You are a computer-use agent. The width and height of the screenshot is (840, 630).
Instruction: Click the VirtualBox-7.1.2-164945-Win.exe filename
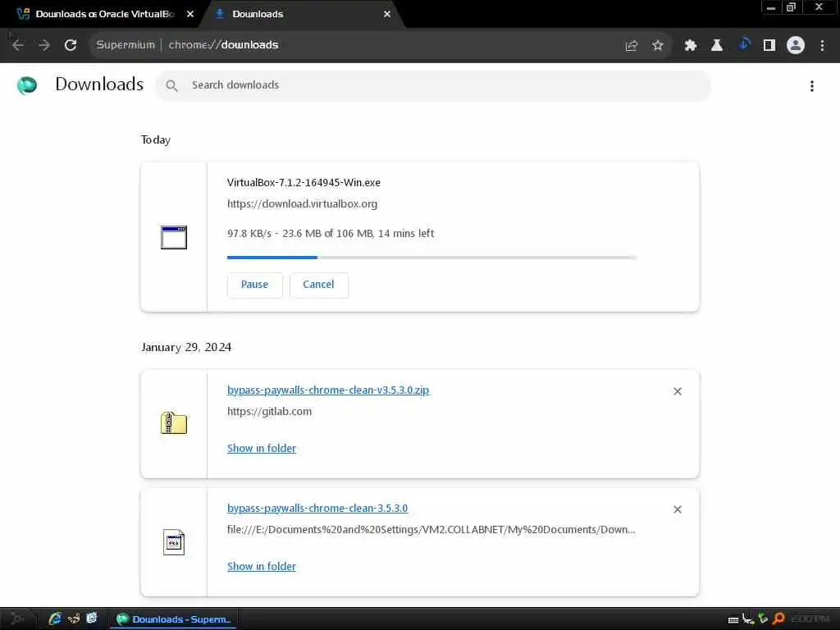click(304, 183)
